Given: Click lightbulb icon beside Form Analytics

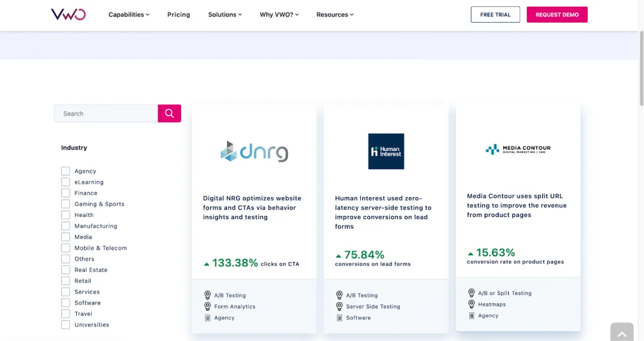Looking at the screenshot, I should pos(208,306).
